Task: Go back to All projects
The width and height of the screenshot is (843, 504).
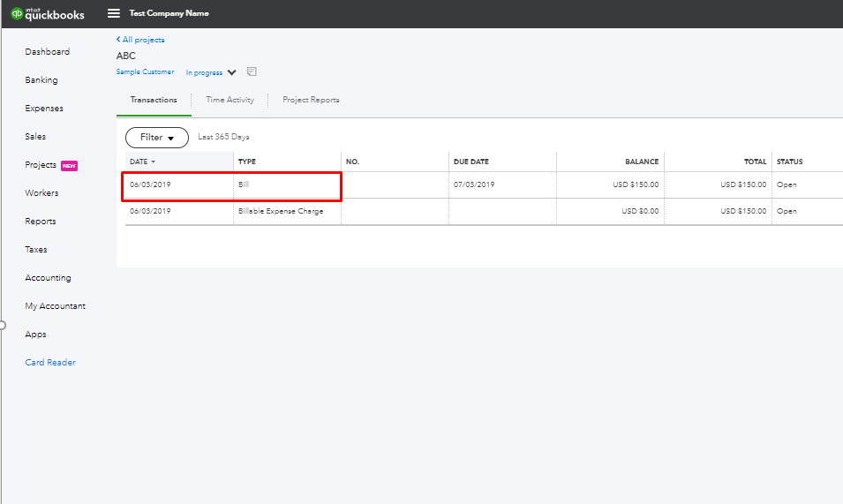Action: point(140,40)
